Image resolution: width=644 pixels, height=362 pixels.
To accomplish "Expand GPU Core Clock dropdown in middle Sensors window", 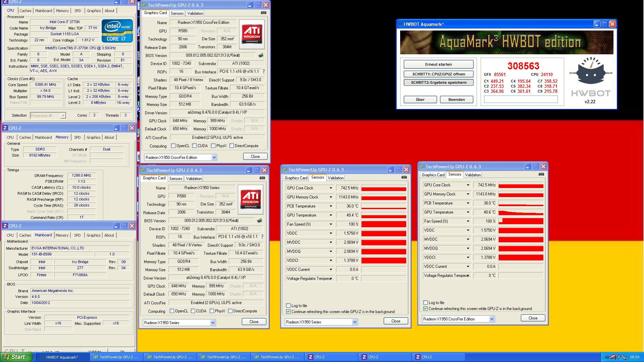I will click(331, 188).
